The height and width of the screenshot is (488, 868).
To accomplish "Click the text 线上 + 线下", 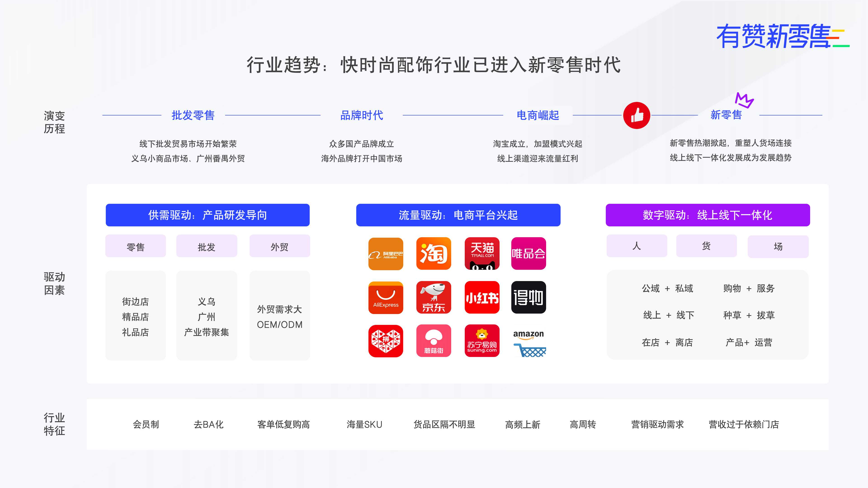I will click(669, 315).
